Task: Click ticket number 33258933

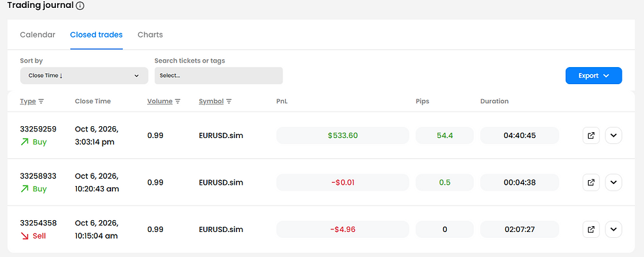Action: coord(38,175)
